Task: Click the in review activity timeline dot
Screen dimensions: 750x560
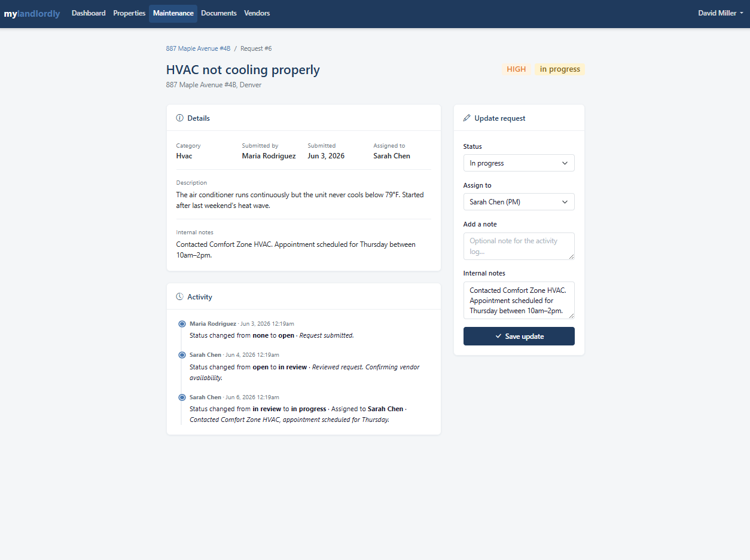Action: (x=182, y=355)
